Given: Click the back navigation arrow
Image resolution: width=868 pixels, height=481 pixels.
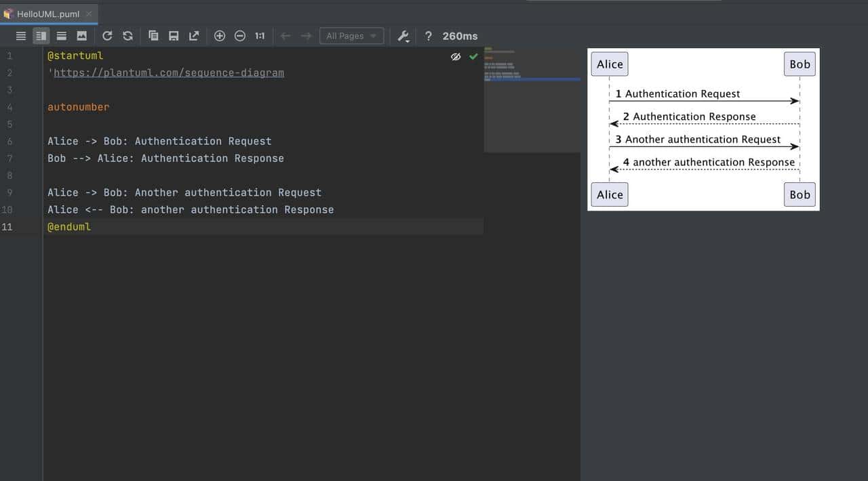Looking at the screenshot, I should tap(286, 36).
